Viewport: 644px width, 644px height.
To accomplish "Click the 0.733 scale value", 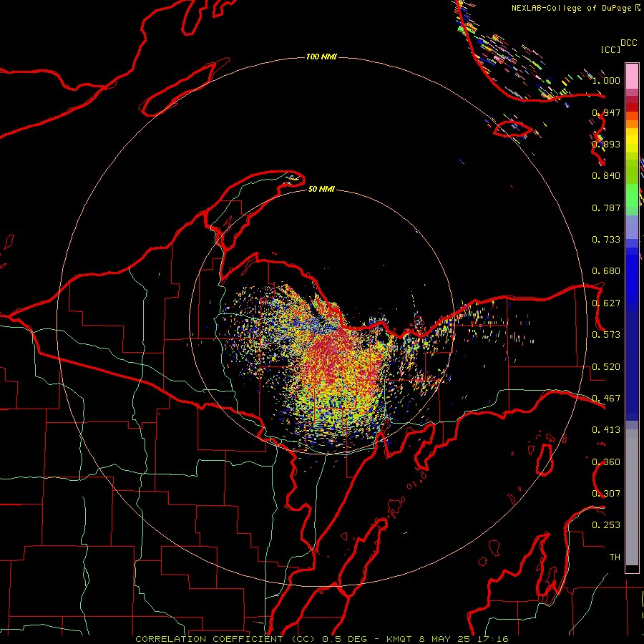I will pyautogui.click(x=606, y=240).
